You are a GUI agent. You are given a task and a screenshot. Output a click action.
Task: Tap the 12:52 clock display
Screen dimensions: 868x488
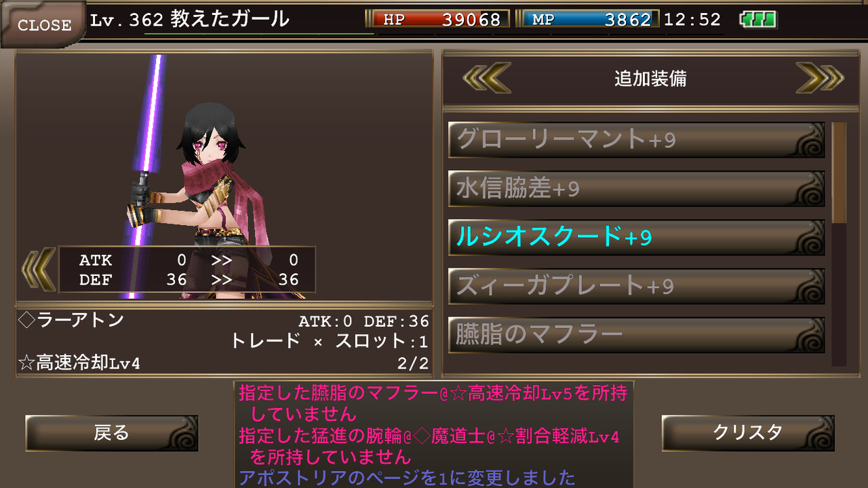pyautogui.click(x=692, y=20)
